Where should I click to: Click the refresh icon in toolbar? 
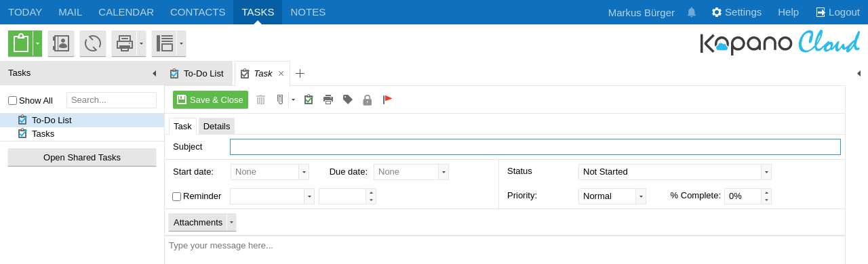tap(93, 43)
